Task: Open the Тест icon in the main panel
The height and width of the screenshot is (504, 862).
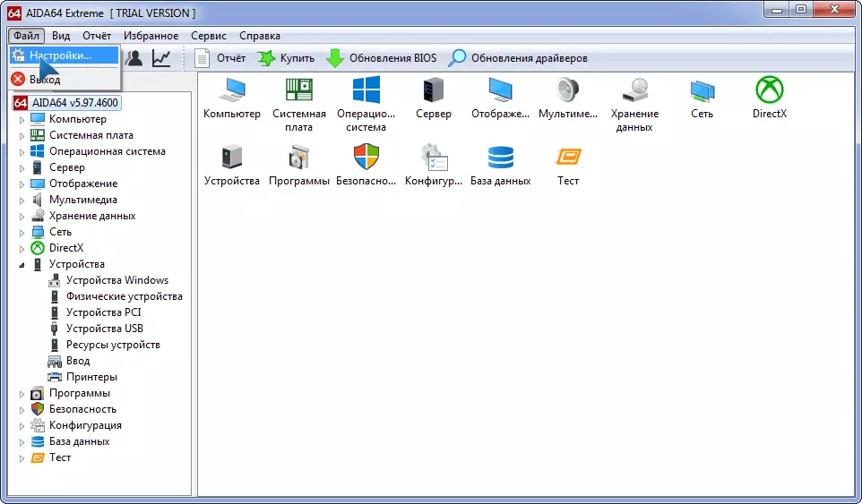Action: click(568, 165)
